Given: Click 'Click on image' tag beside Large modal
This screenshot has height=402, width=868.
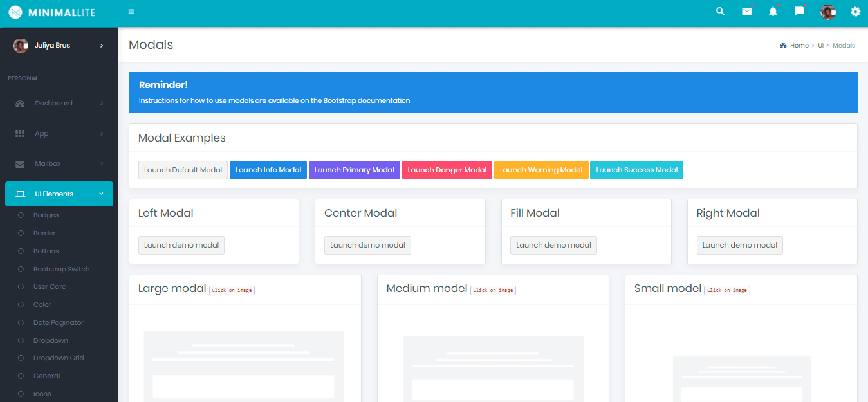Looking at the screenshot, I should 232,290.
